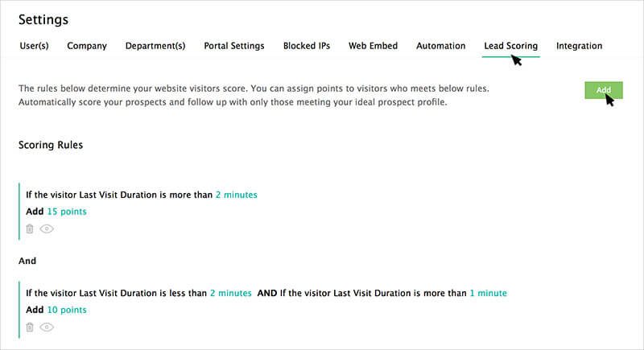Open the Automation tab
The width and height of the screenshot is (644, 350).
pyautogui.click(x=440, y=46)
